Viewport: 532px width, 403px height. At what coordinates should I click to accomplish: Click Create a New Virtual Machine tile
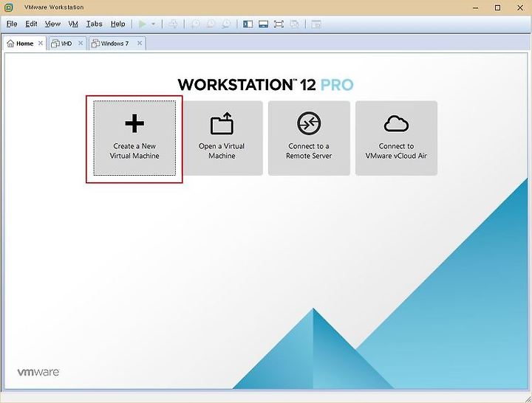134,138
